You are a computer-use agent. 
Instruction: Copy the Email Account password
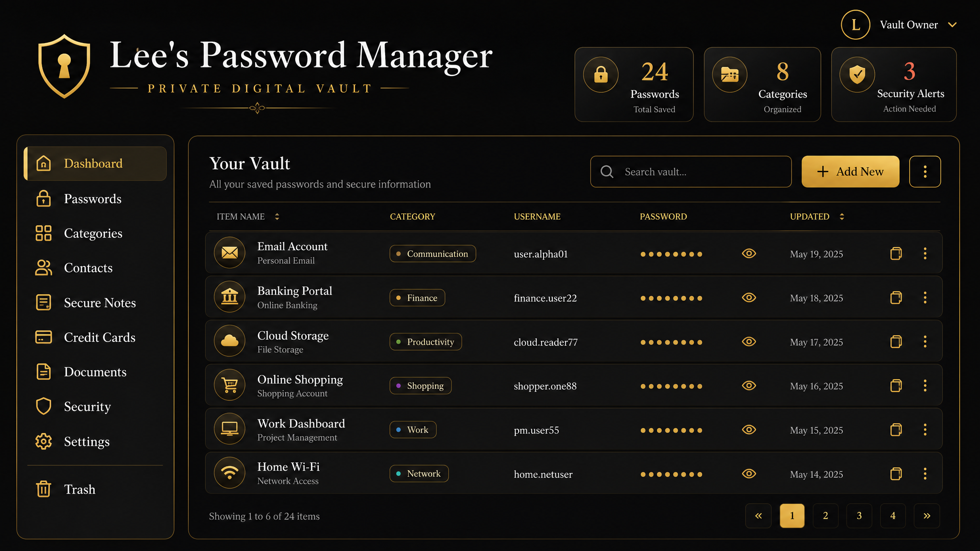pos(896,253)
